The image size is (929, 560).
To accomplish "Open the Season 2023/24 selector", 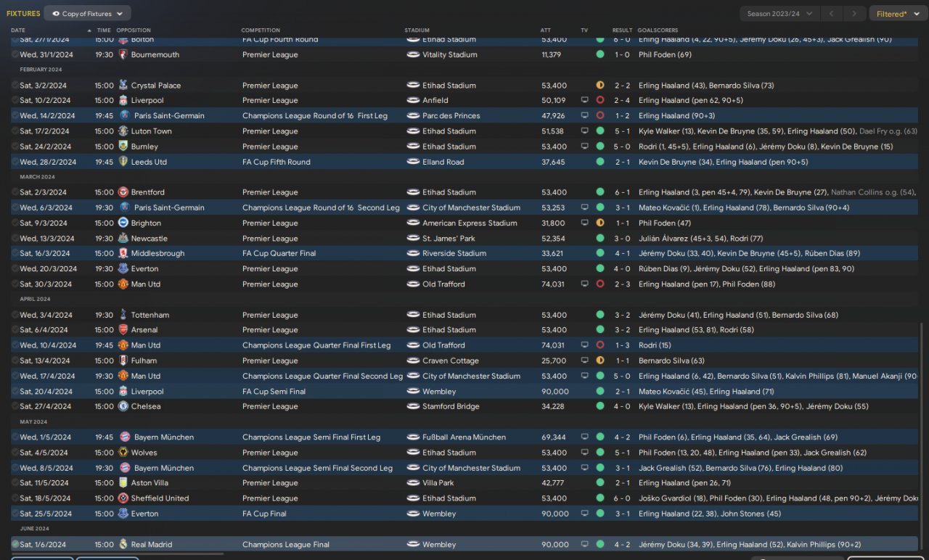I will (x=779, y=14).
